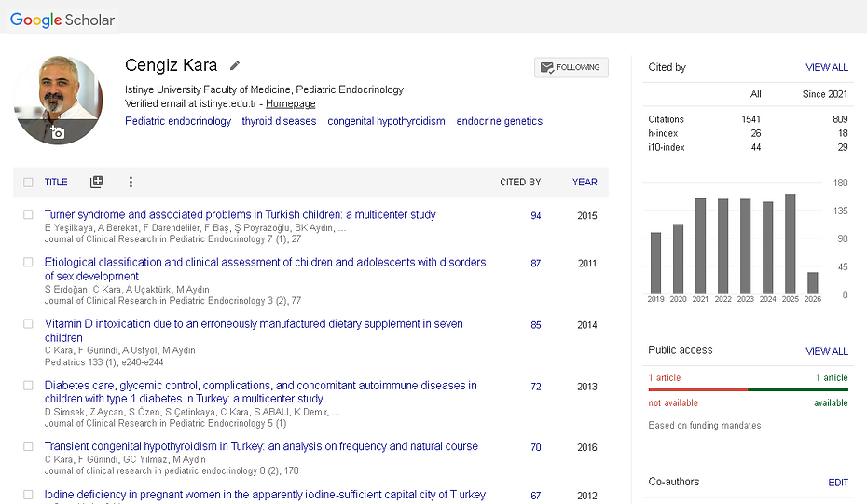
Task: Click the add-articles plus icon
Action: click(x=96, y=182)
